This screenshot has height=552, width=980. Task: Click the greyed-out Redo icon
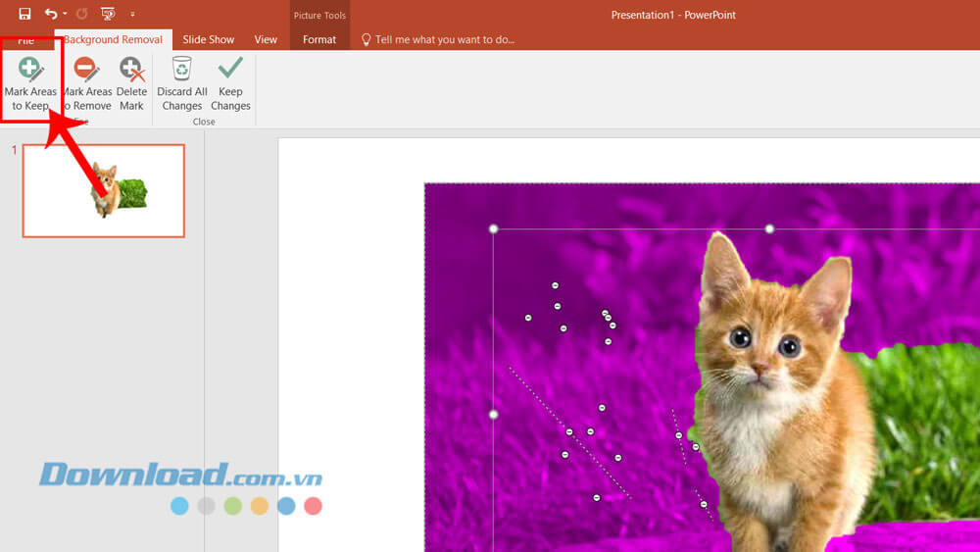click(82, 15)
